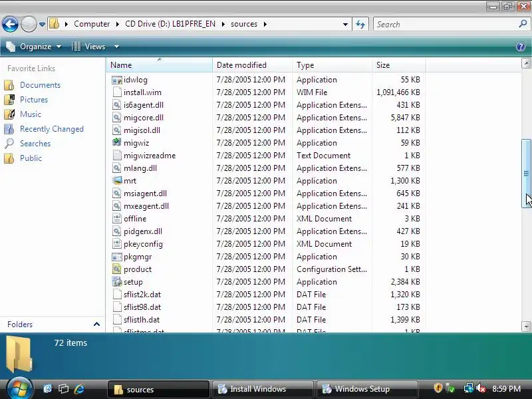Click the folder icon in address bar

(55, 24)
